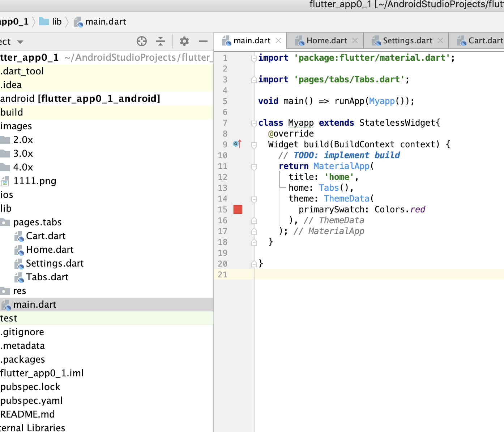Switch to the Cart.dart tab
The height and width of the screenshot is (432, 504).
(484, 40)
